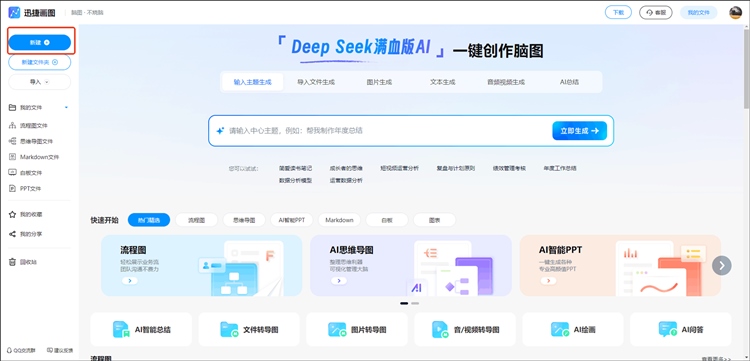
Task: Open 思维导图文件 in the sidebar
Action: (x=31, y=141)
